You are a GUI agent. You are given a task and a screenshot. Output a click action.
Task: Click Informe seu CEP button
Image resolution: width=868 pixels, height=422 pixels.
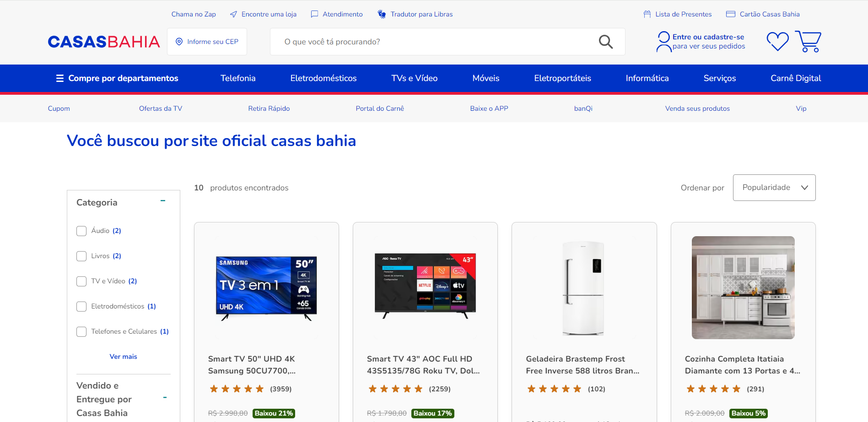[207, 42]
